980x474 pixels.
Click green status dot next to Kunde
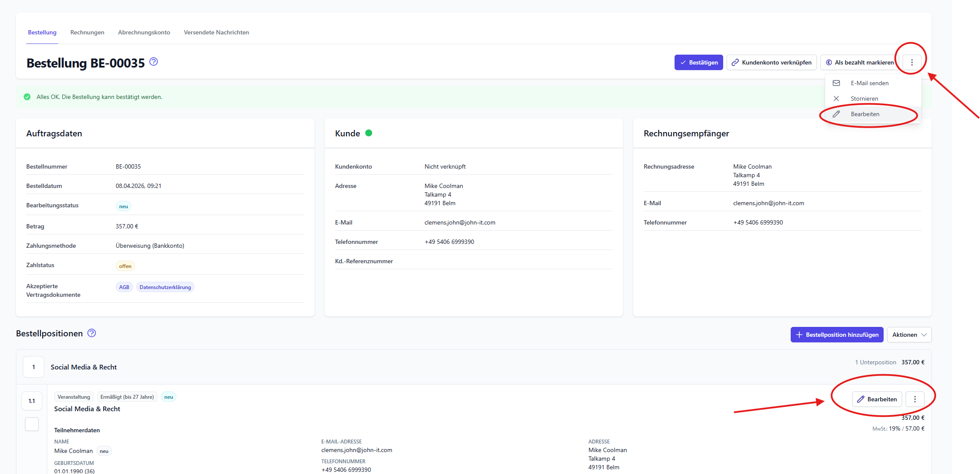tap(369, 133)
